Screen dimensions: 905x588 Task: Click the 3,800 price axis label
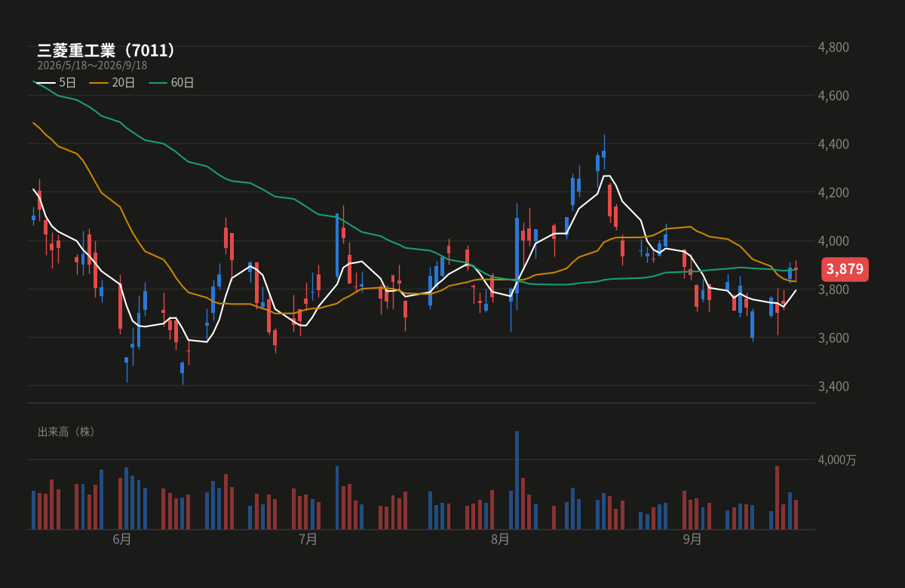click(x=833, y=289)
